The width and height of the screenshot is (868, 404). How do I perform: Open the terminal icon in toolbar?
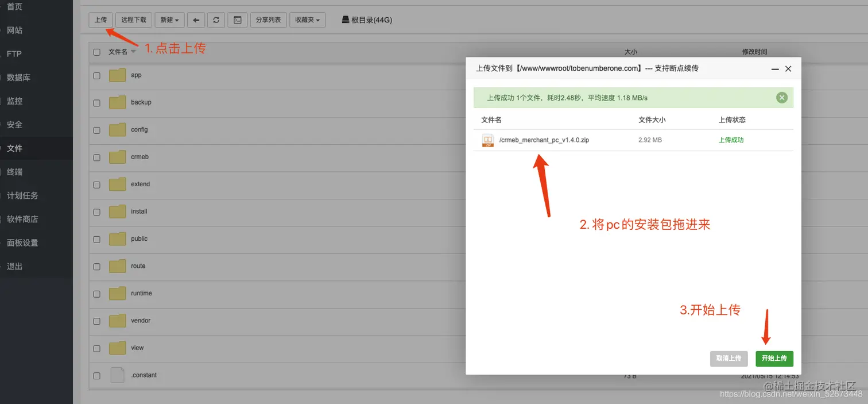238,20
